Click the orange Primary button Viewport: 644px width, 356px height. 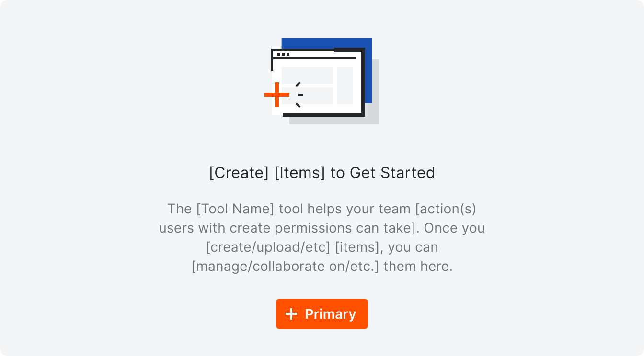point(322,314)
